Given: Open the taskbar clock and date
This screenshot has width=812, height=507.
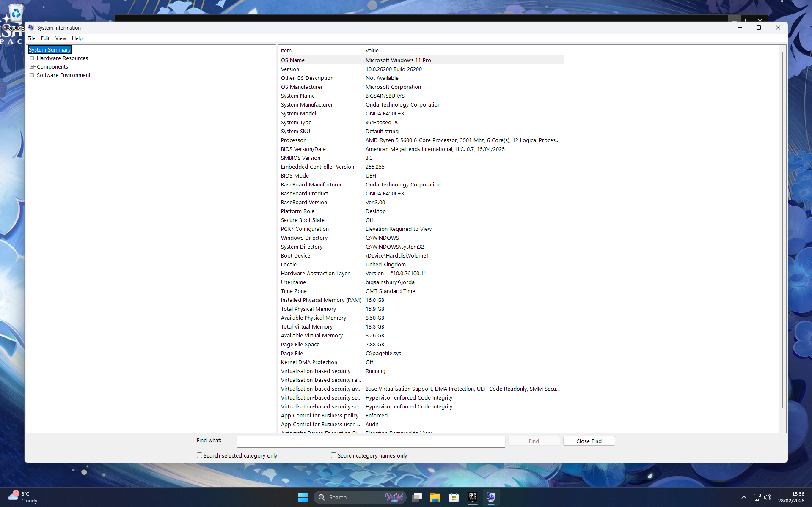Looking at the screenshot, I should point(791,497).
